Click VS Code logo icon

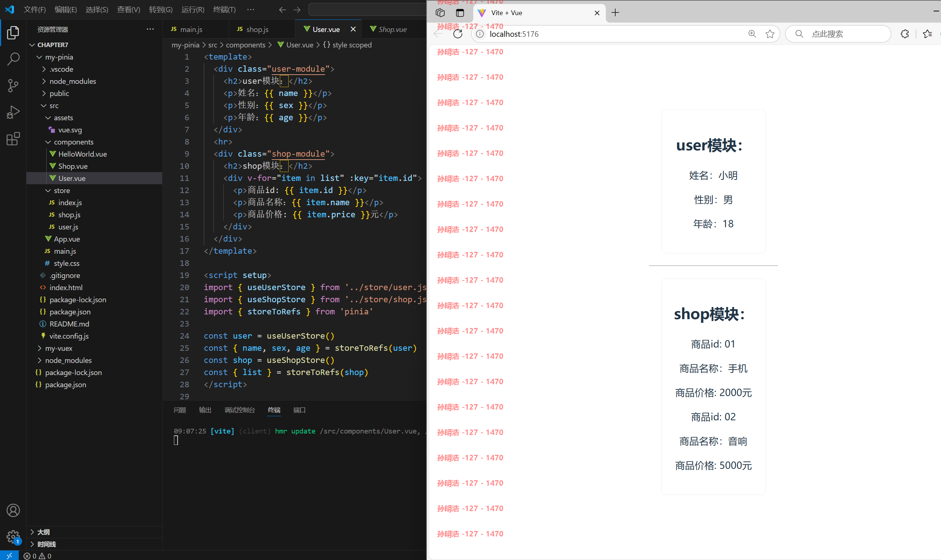tap(10, 10)
